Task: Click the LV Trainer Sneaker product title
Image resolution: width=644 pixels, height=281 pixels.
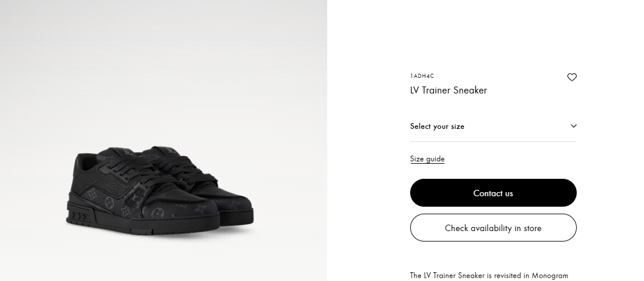Action: [448, 91]
